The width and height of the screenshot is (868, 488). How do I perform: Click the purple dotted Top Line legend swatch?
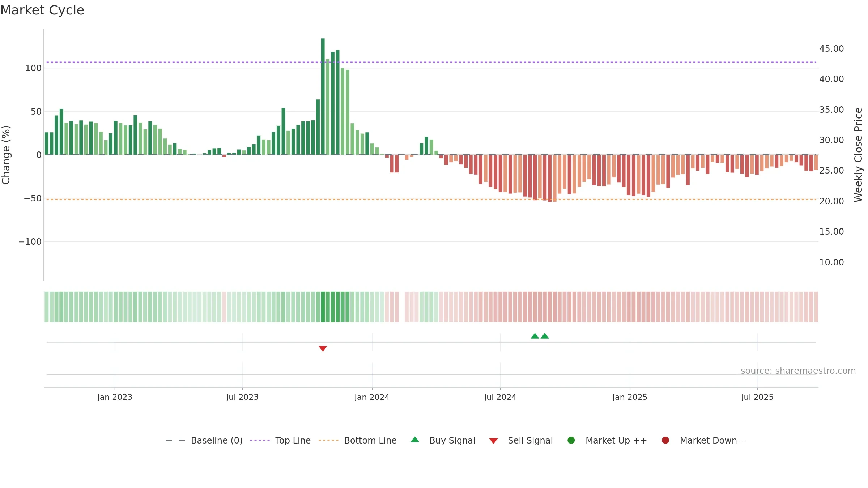pos(260,440)
